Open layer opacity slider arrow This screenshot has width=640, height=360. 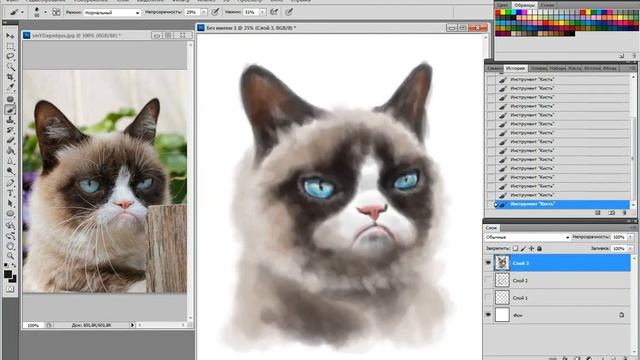coord(631,237)
